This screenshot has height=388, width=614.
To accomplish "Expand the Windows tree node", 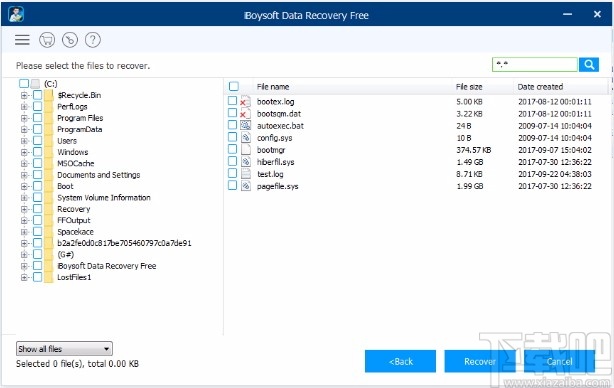I will tap(24, 152).
